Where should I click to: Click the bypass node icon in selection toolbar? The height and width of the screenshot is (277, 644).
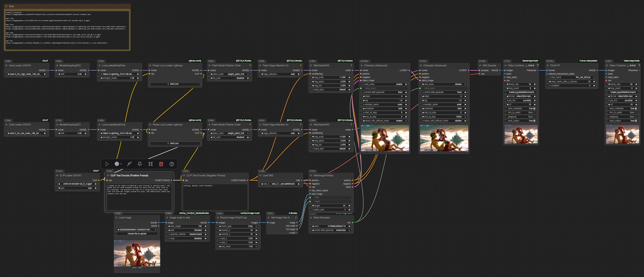click(x=129, y=164)
